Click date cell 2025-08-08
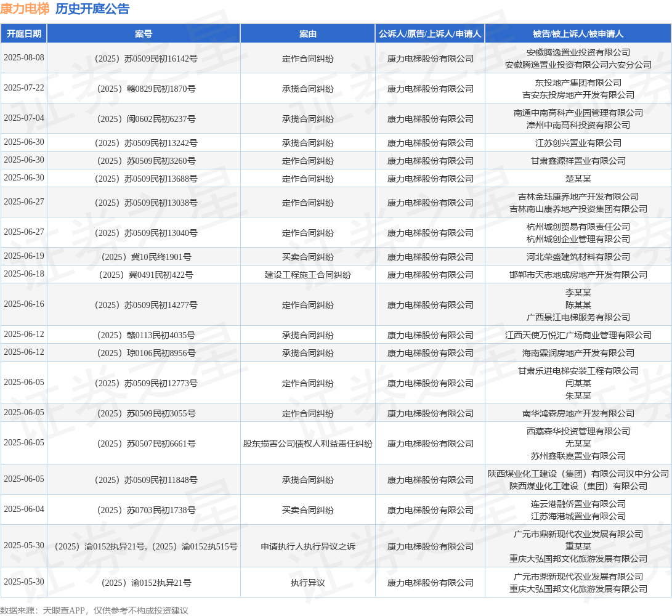This screenshot has width=672, height=616. pyautogui.click(x=24, y=58)
